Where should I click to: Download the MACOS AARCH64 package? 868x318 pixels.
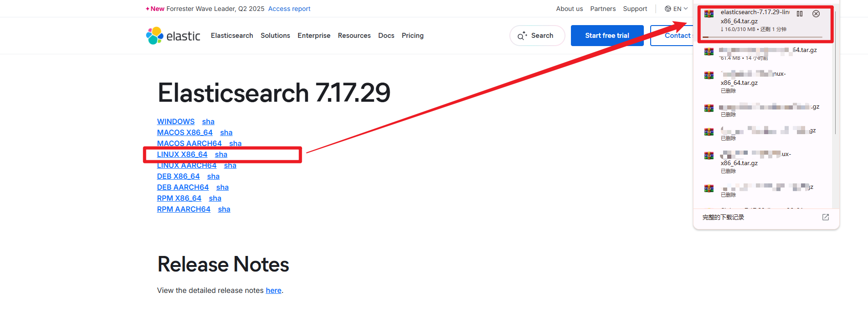pyautogui.click(x=190, y=143)
